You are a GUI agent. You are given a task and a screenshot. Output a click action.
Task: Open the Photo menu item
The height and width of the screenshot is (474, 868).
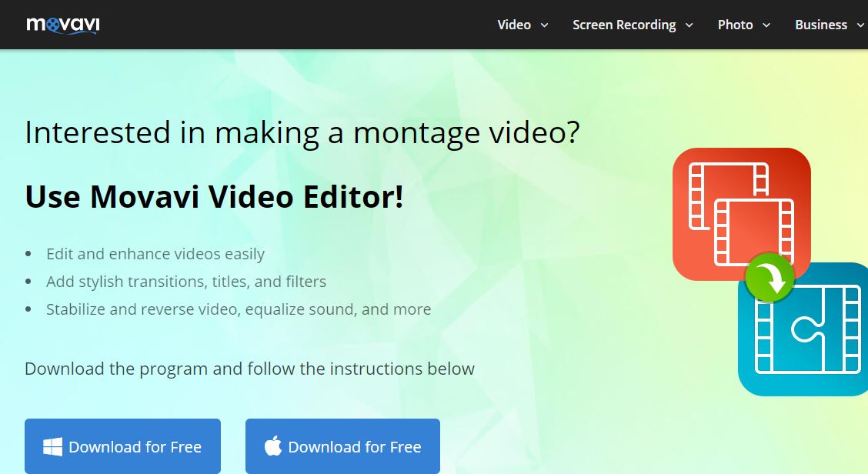pyautogui.click(x=735, y=25)
